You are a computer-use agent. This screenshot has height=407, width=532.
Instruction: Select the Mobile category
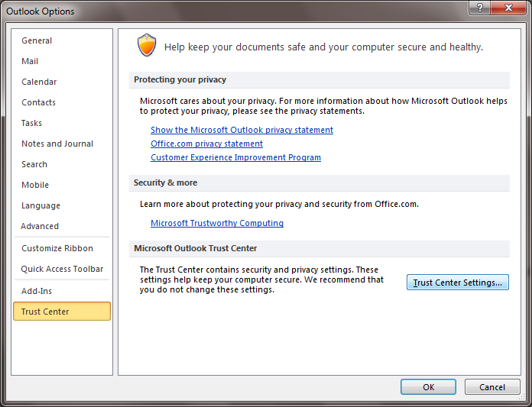pos(35,185)
